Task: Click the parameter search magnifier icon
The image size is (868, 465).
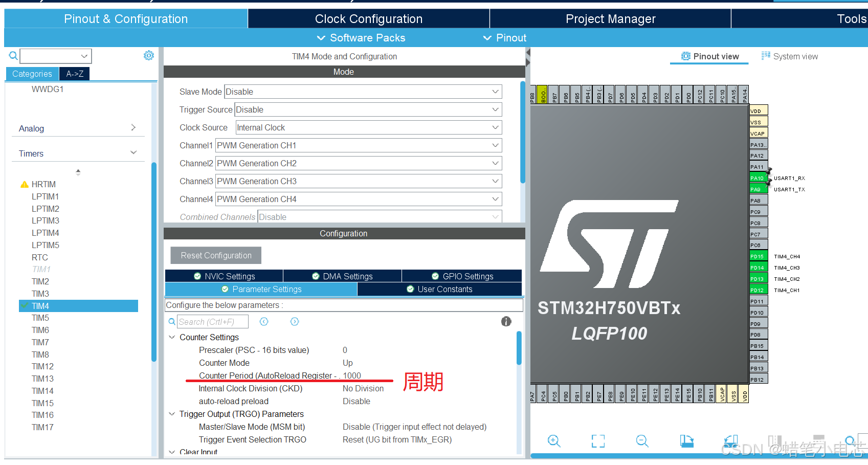Action: pyautogui.click(x=172, y=322)
